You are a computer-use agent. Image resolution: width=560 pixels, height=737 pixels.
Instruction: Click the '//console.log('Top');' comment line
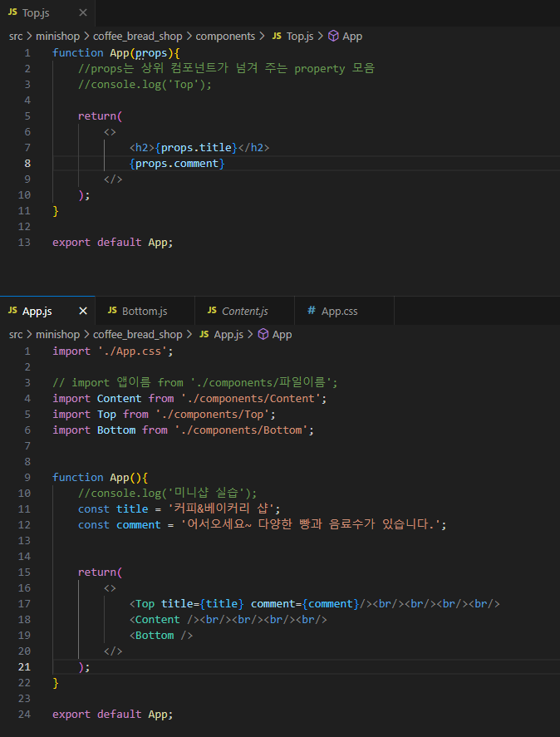tap(145, 85)
